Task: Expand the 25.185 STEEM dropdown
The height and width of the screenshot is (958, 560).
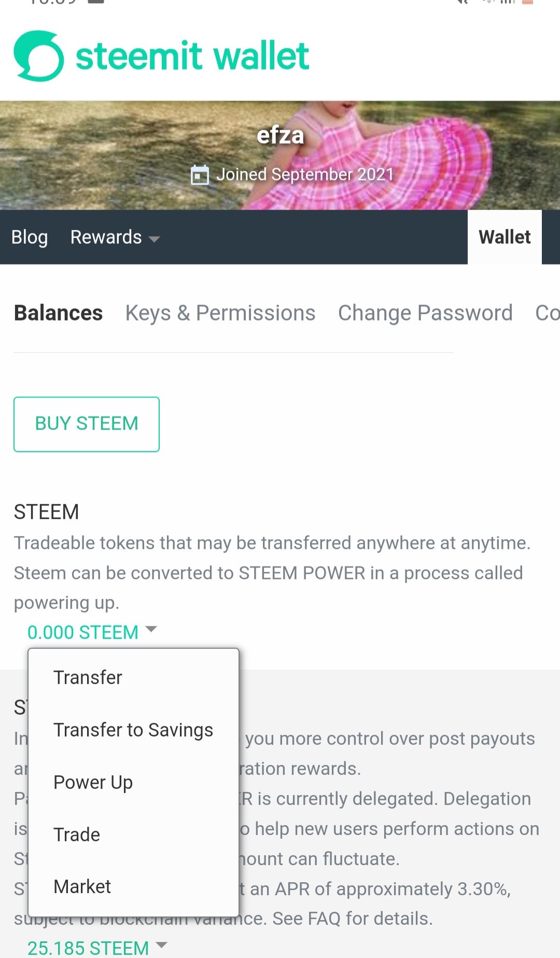Action: click(97, 948)
